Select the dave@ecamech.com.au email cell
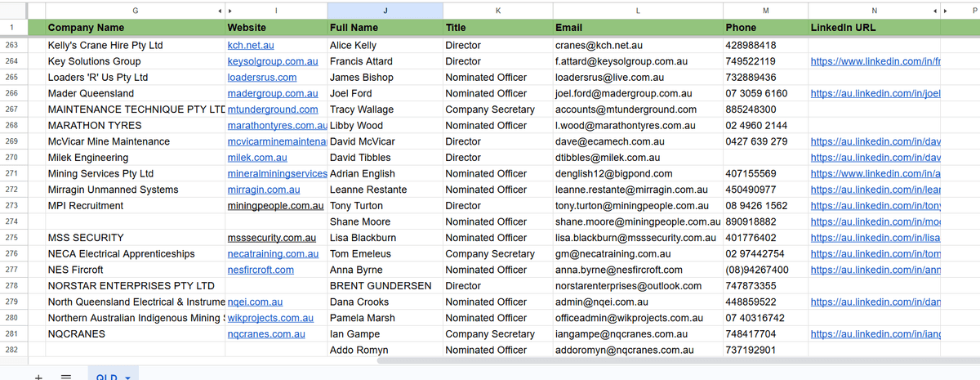The image size is (980, 380). (x=604, y=141)
